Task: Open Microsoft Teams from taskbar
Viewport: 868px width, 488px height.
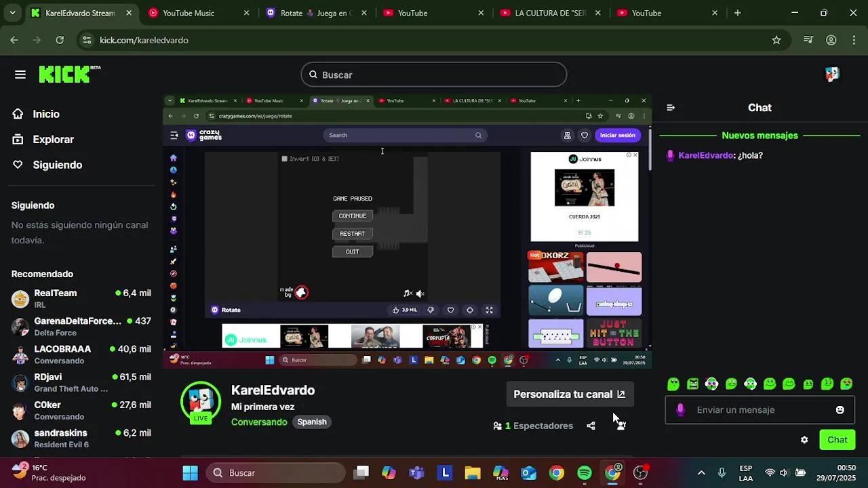Action: pos(416,472)
